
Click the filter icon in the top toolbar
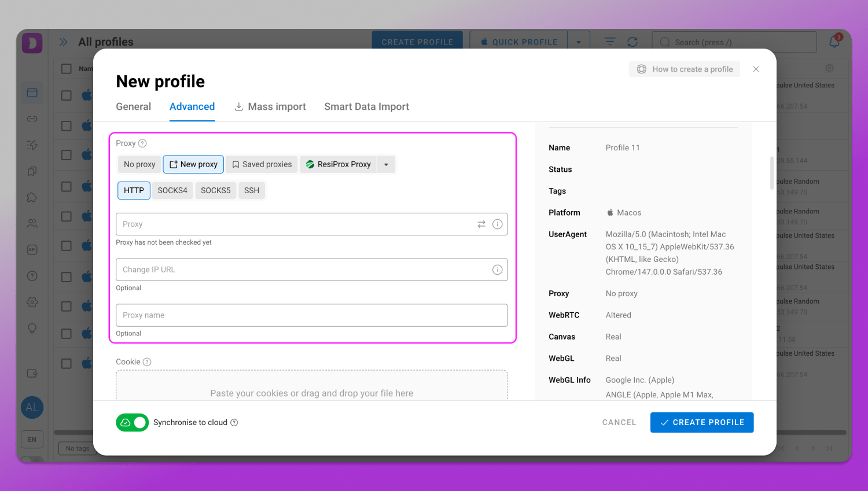click(610, 42)
